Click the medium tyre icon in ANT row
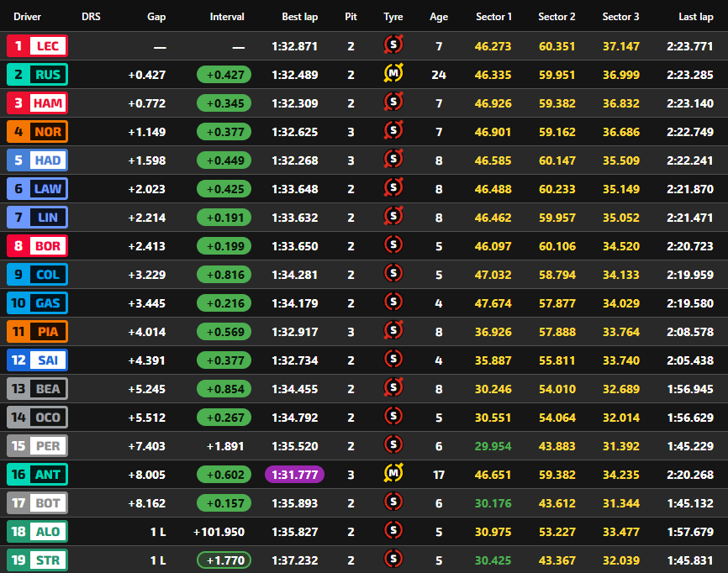Image resolution: width=728 pixels, height=573 pixels. [393, 474]
